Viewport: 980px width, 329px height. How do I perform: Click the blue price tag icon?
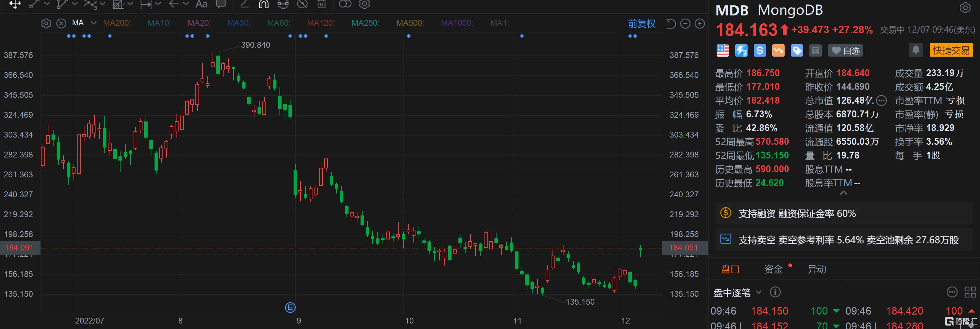coord(797,50)
